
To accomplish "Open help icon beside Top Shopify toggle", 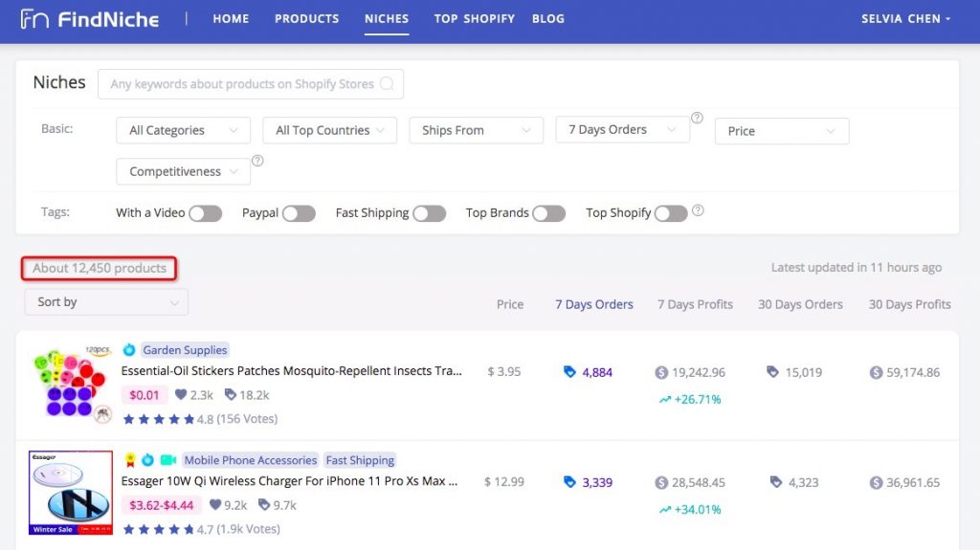I will tap(698, 210).
